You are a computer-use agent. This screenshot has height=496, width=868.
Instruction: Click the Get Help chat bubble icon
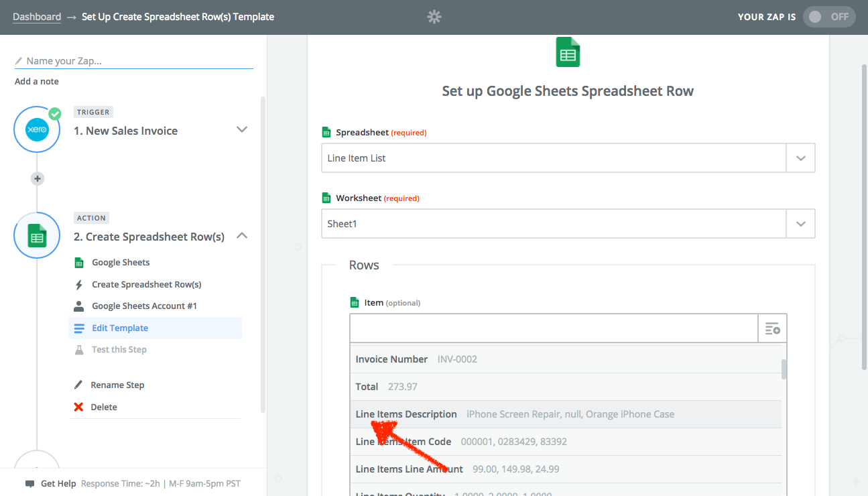(x=29, y=483)
